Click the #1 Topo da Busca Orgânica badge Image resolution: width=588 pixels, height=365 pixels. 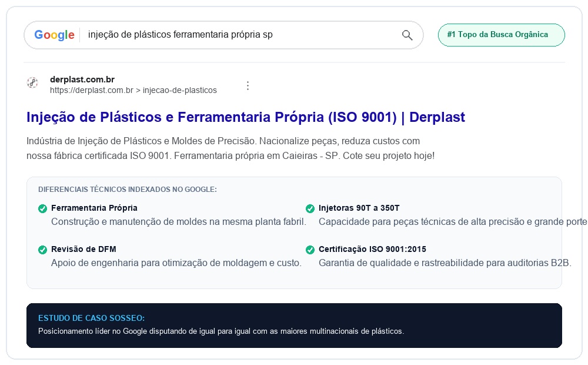click(x=502, y=35)
